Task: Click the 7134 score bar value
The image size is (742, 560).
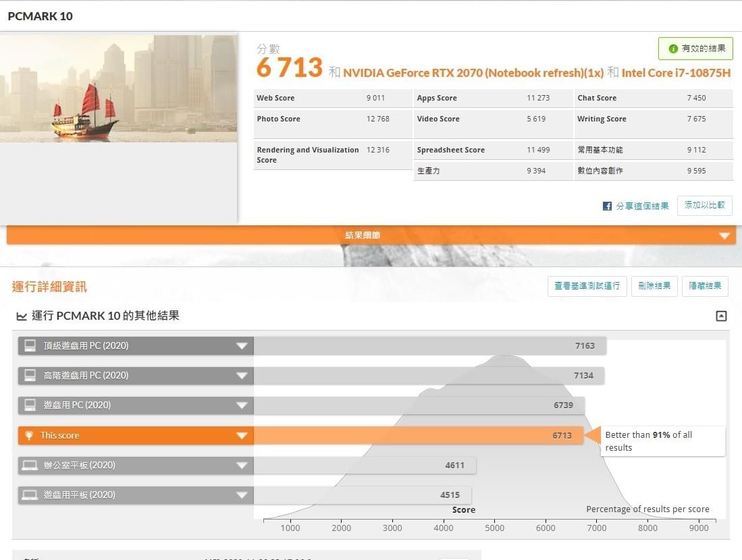Action: (x=583, y=376)
